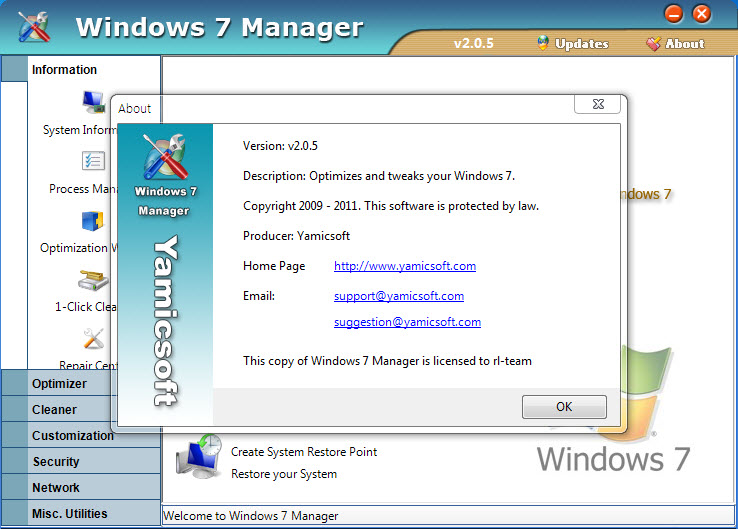738x529 pixels.
Task: Click Create System Restore Point
Action: click(x=304, y=452)
